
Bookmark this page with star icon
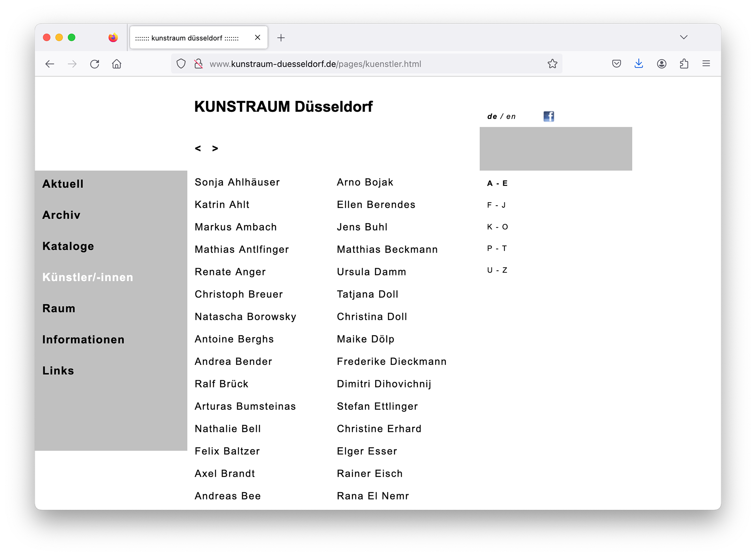[x=552, y=64]
